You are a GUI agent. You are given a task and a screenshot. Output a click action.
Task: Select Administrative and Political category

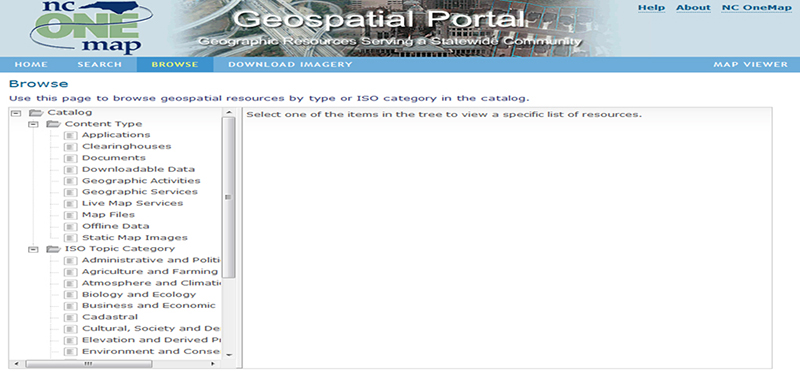point(151,260)
